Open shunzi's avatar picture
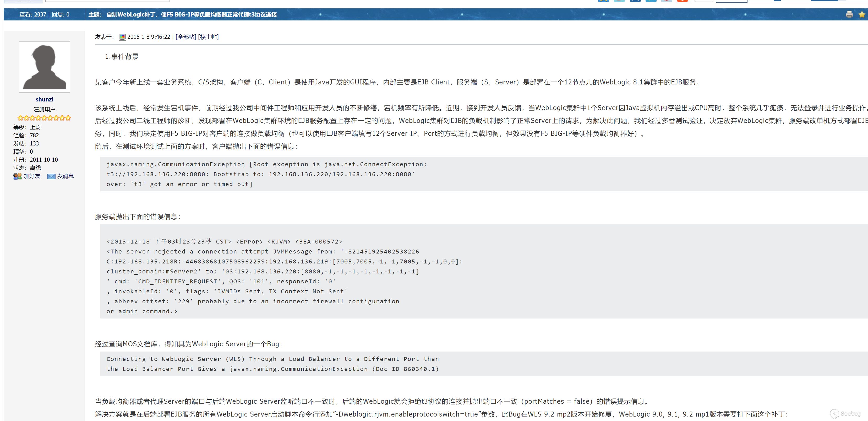The height and width of the screenshot is (421, 868). pyautogui.click(x=45, y=67)
